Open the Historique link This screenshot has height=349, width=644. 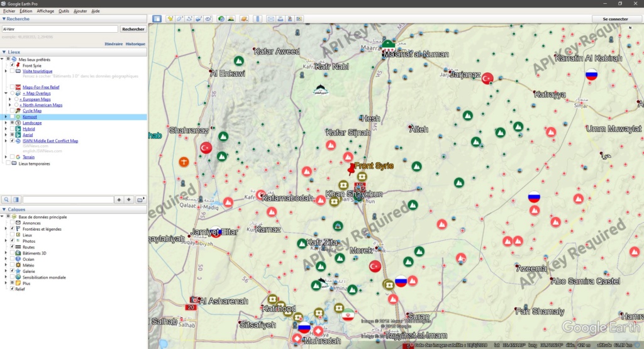pyautogui.click(x=135, y=44)
